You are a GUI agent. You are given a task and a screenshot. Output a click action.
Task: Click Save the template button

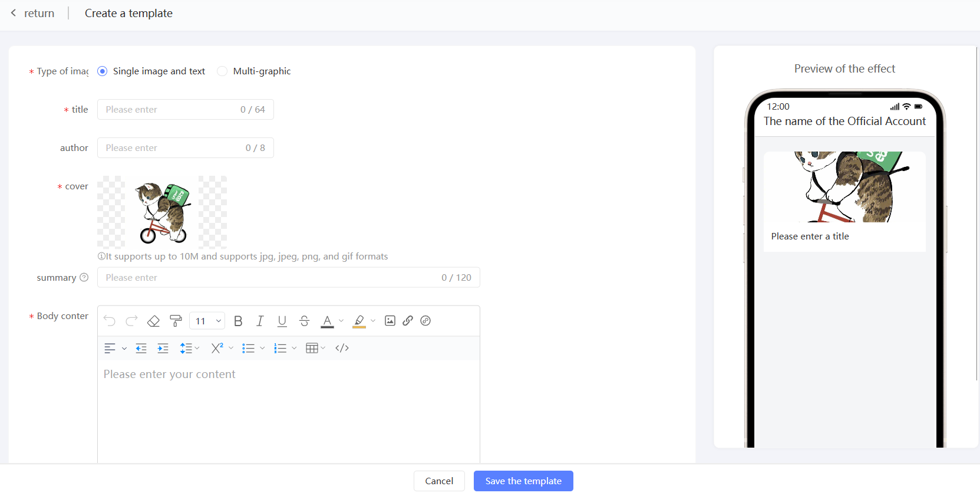pos(523,481)
